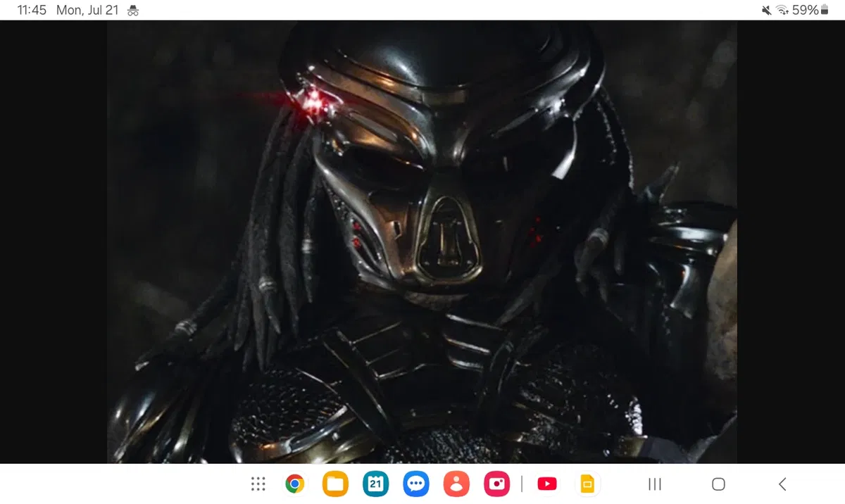Tap the muted sound status icon
Viewport: 845px width, 504px height.
(767, 11)
